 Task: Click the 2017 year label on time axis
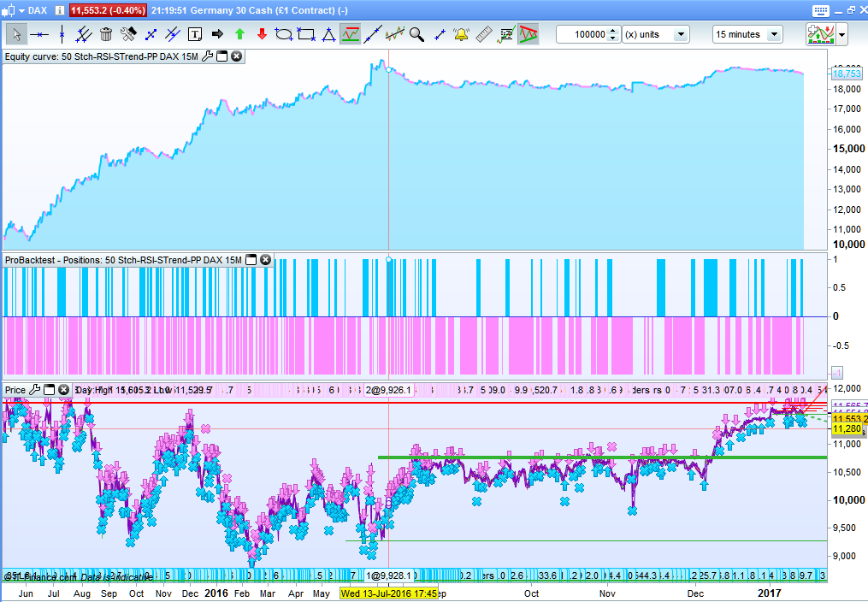[x=769, y=593]
